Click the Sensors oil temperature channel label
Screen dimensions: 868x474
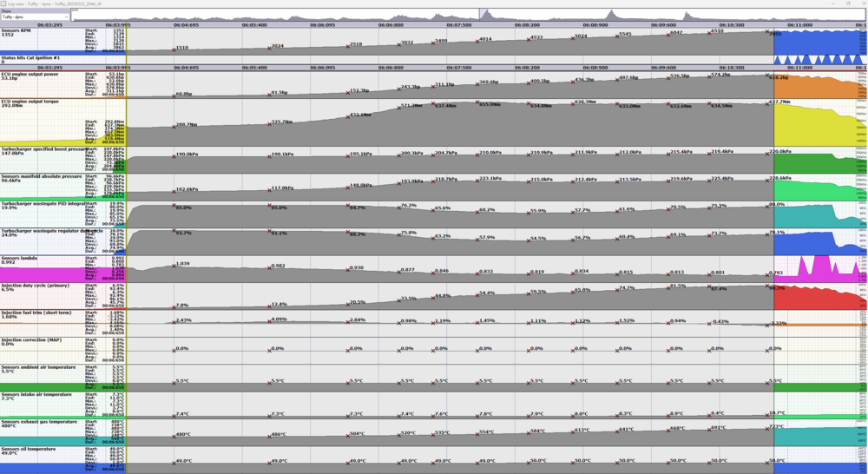point(29,449)
